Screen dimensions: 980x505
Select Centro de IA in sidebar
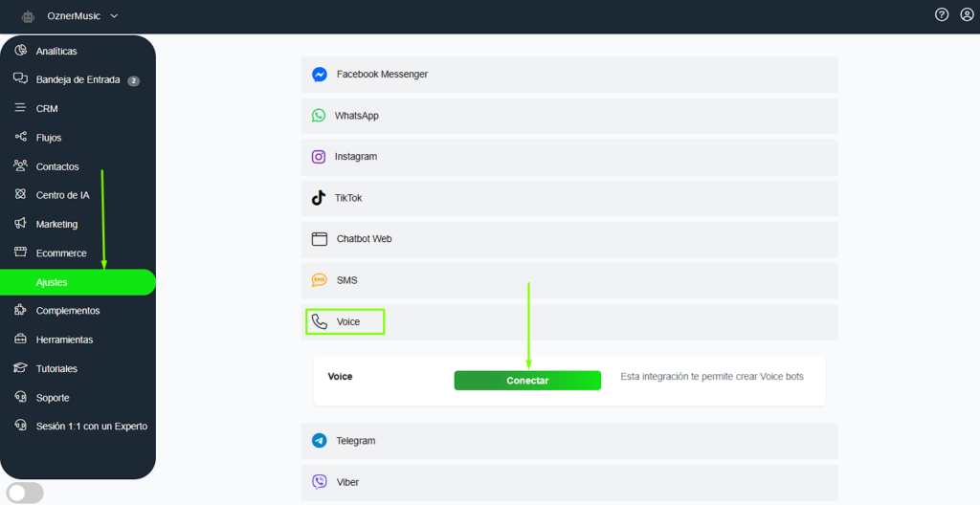coord(62,195)
